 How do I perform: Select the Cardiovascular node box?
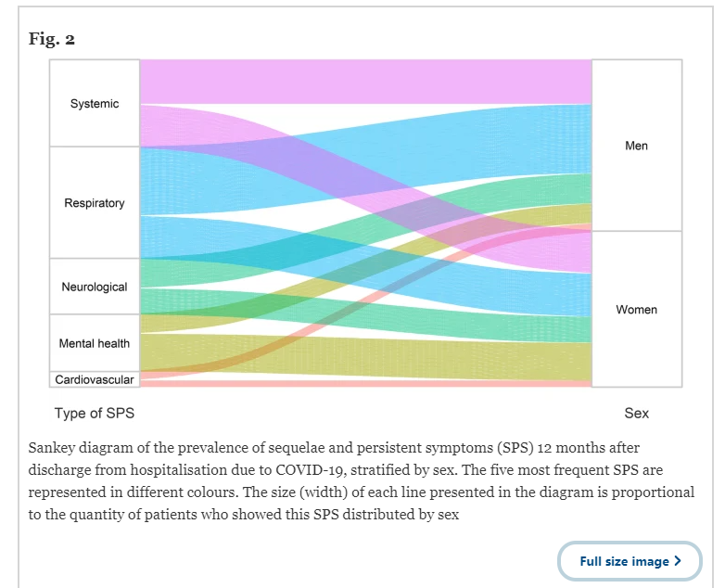[x=95, y=379]
